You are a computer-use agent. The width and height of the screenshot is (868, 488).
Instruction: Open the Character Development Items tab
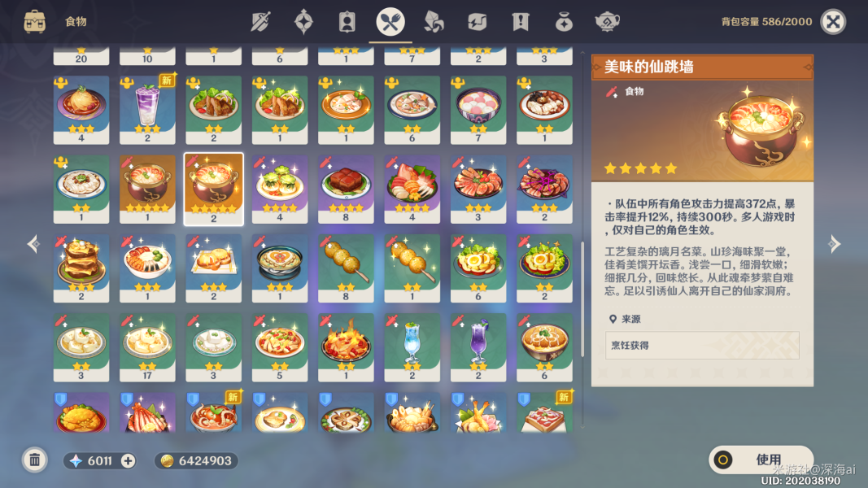[347, 22]
